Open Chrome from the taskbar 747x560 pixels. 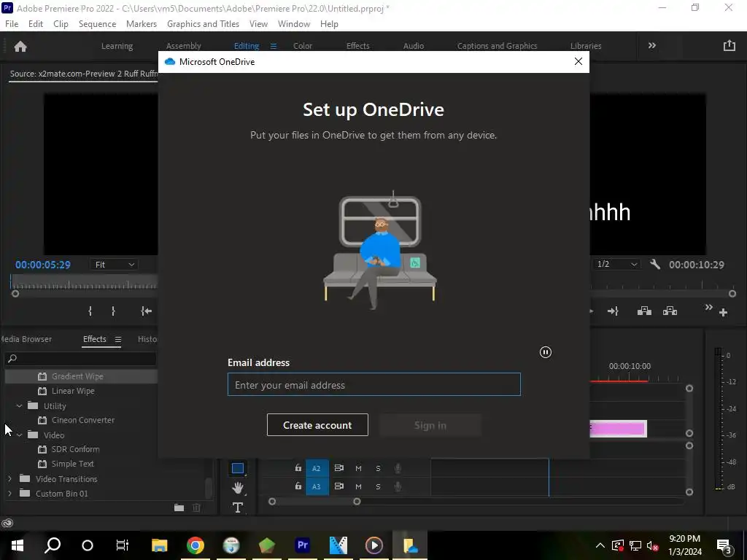tap(196, 545)
